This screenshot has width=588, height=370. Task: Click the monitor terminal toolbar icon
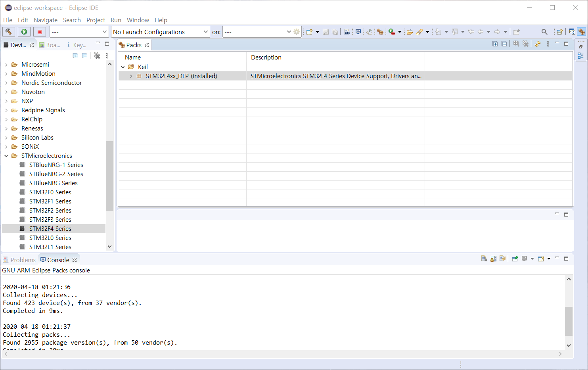[x=358, y=32]
